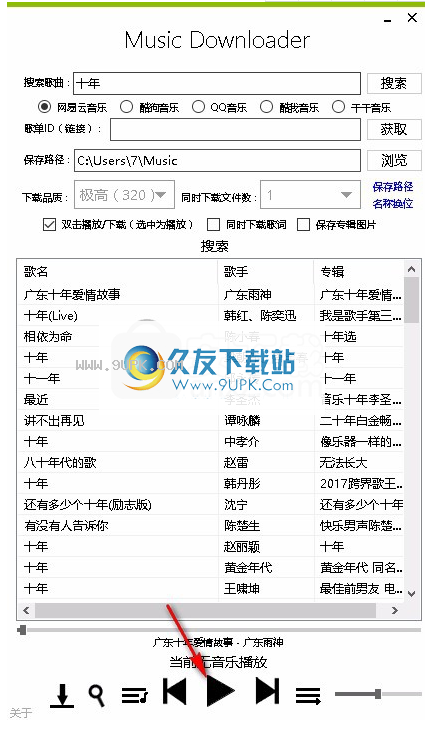425x736 pixels.
Task: Click the download arrow icon
Action: pyautogui.click(x=62, y=695)
